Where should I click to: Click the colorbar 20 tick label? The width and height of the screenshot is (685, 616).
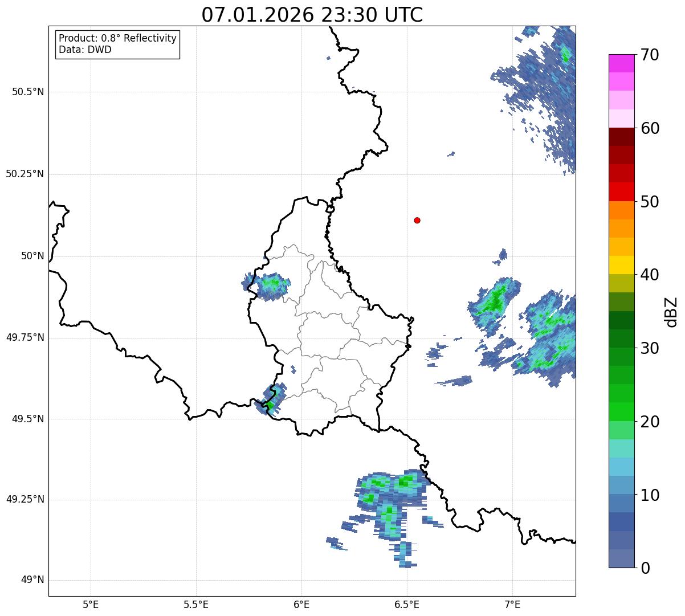[650, 422]
